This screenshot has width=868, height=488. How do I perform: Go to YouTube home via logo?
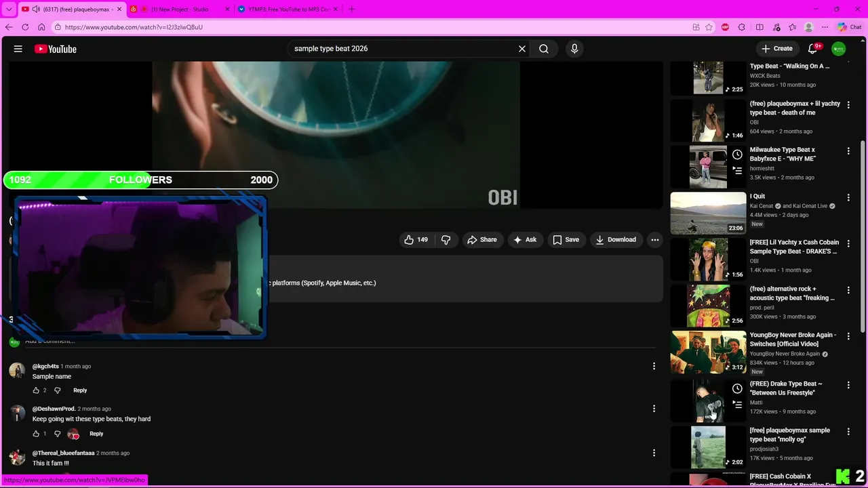click(56, 49)
